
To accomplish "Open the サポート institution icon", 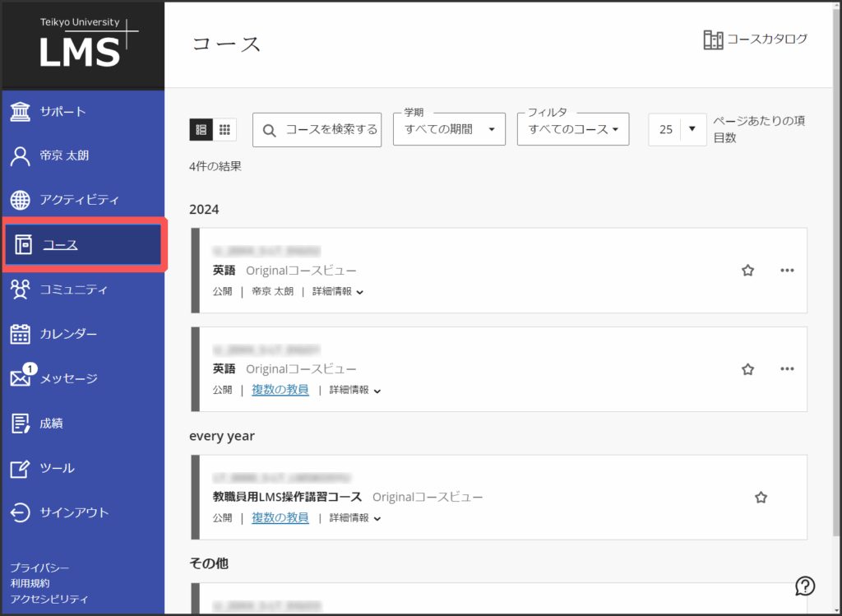I will (20, 112).
